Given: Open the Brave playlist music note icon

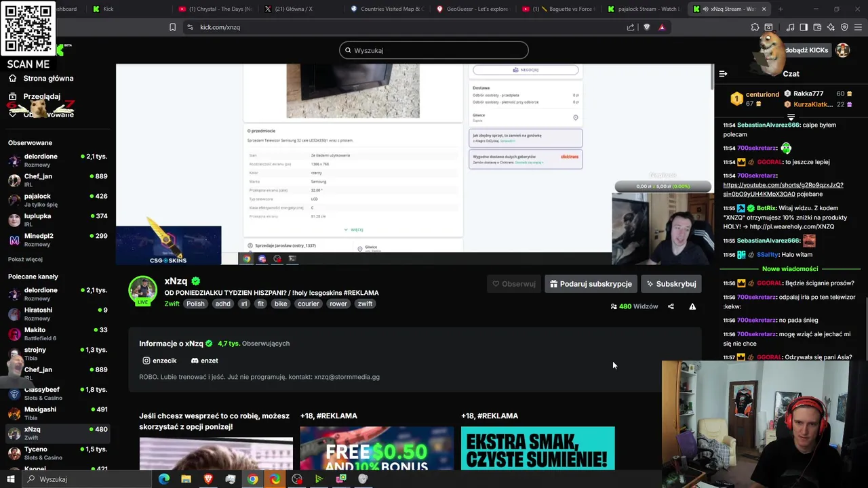Looking at the screenshot, I should [790, 27].
